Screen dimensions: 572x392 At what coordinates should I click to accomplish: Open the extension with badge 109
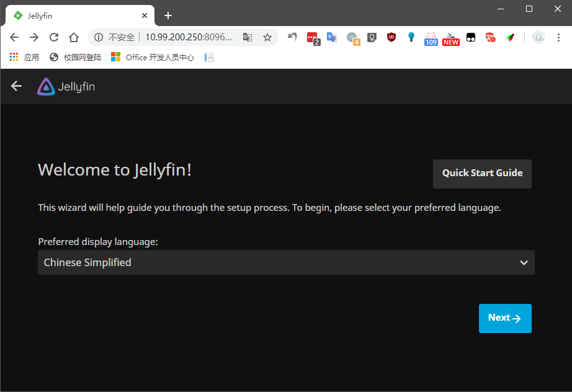pyautogui.click(x=431, y=38)
